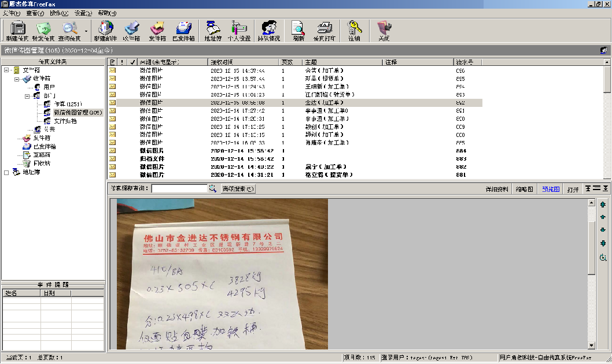Open 已发件箱 from the toolbar
Image resolution: width=612 pixels, height=364 pixels.
pyautogui.click(x=183, y=31)
